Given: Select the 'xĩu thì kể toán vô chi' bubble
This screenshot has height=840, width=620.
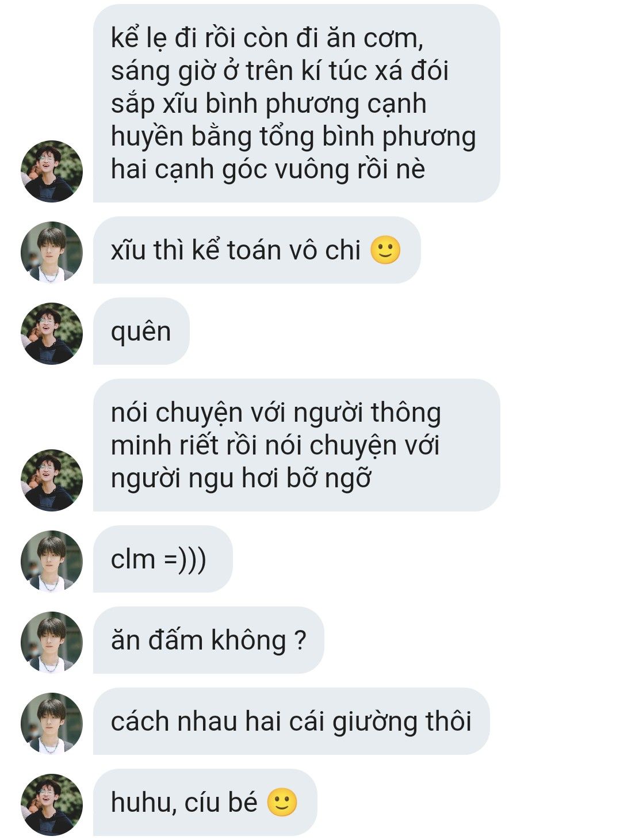Looking at the screenshot, I should point(257,250).
